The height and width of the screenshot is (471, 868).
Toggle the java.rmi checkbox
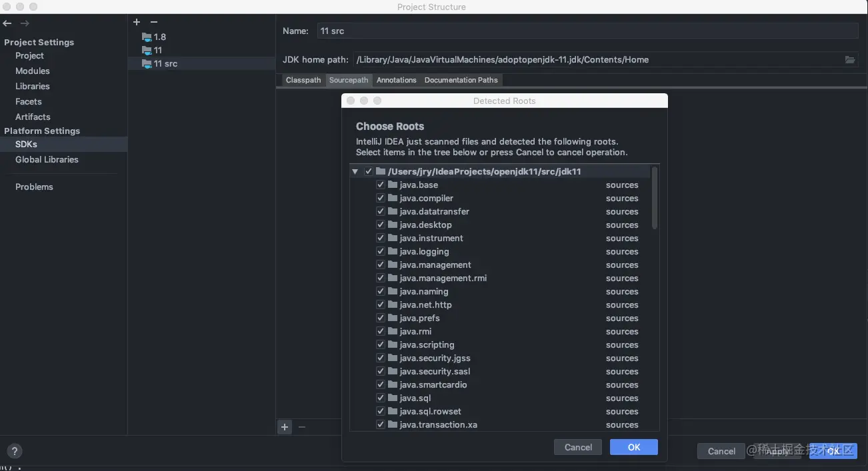[381, 331]
